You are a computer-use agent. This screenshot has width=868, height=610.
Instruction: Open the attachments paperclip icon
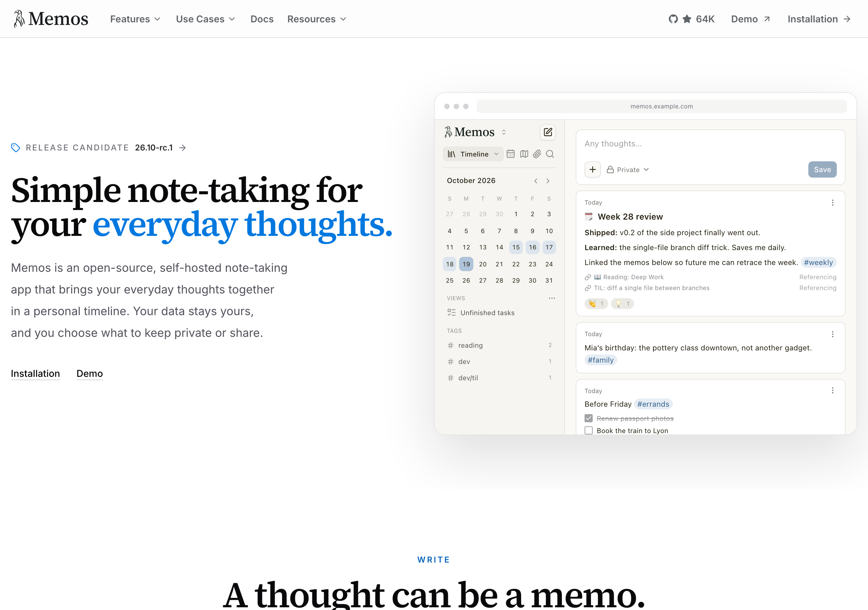click(537, 154)
